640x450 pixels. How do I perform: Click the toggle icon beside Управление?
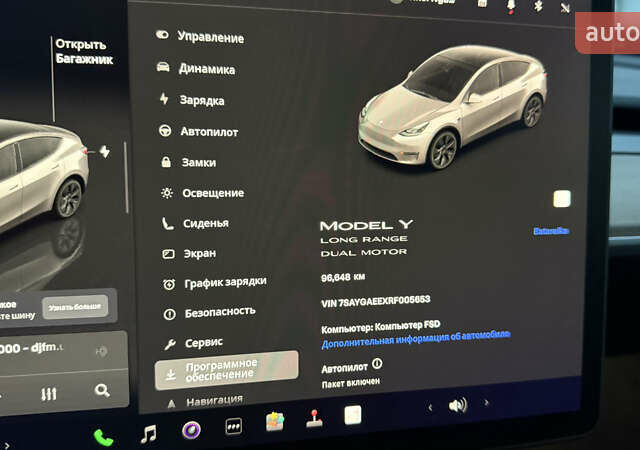(162, 35)
